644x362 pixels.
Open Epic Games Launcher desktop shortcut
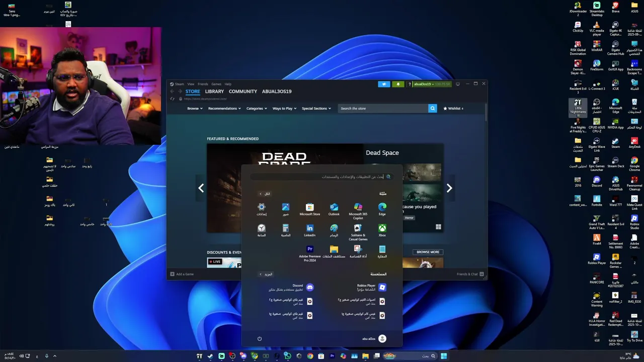coord(597,163)
